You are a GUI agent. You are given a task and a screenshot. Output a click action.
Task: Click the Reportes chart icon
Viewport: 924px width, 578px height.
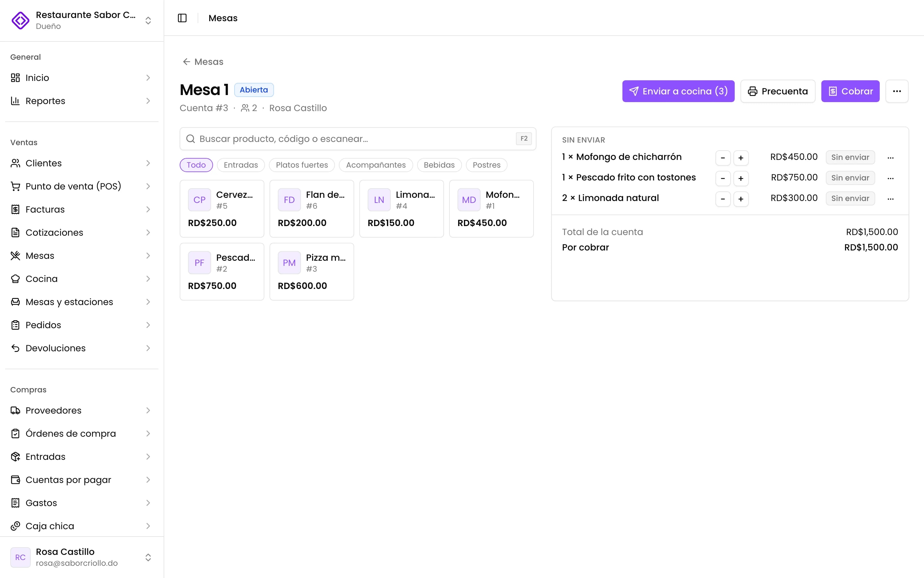[x=15, y=101]
